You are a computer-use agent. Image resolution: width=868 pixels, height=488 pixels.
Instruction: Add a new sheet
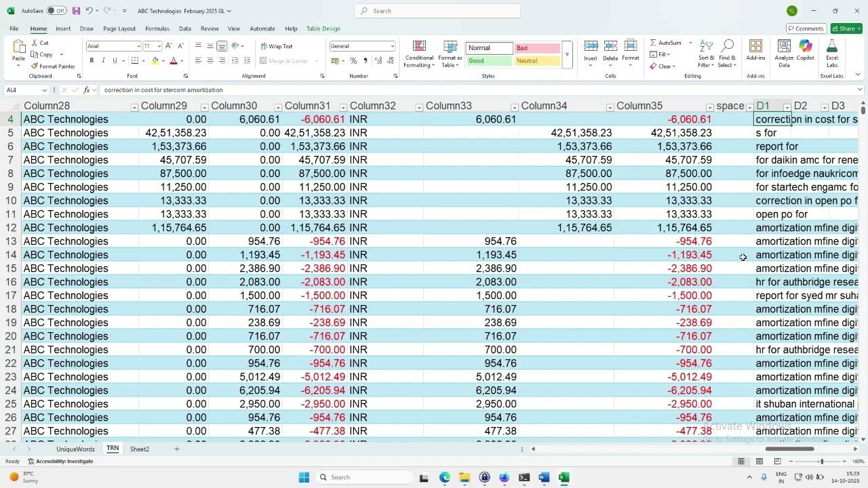[177, 449]
